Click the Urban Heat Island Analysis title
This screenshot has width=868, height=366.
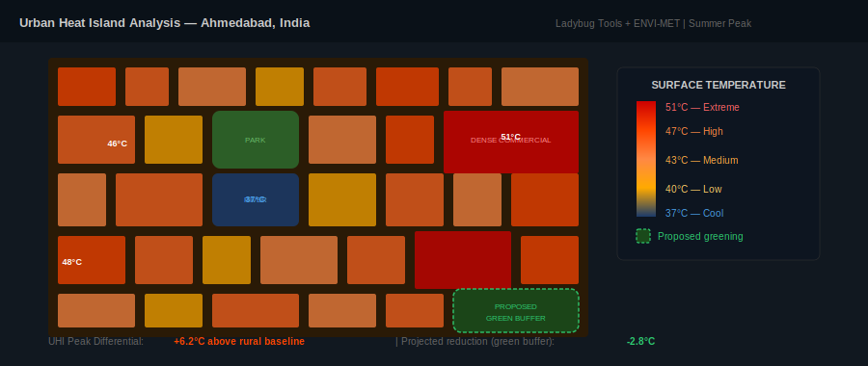coord(164,23)
